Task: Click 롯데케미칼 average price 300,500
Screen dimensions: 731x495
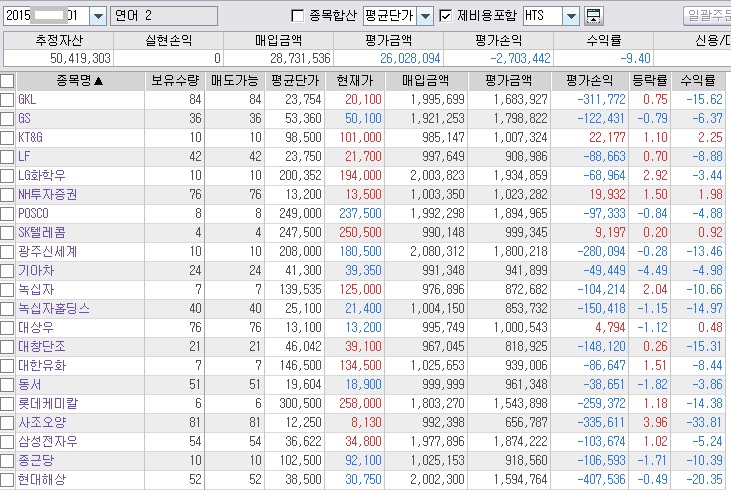Action: [301, 404]
